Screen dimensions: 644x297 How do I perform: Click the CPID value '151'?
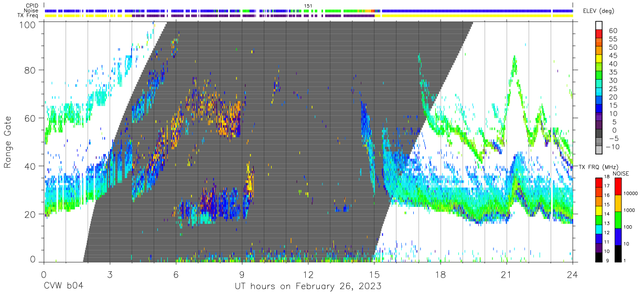(x=308, y=6)
